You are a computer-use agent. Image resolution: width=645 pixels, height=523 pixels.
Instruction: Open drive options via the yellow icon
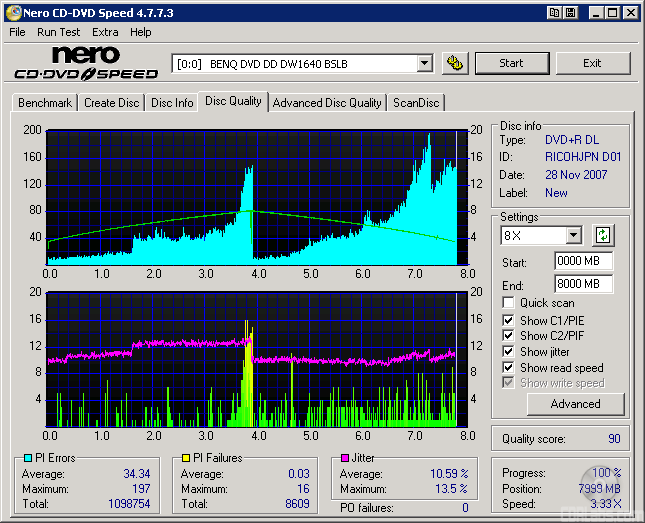[x=455, y=63]
